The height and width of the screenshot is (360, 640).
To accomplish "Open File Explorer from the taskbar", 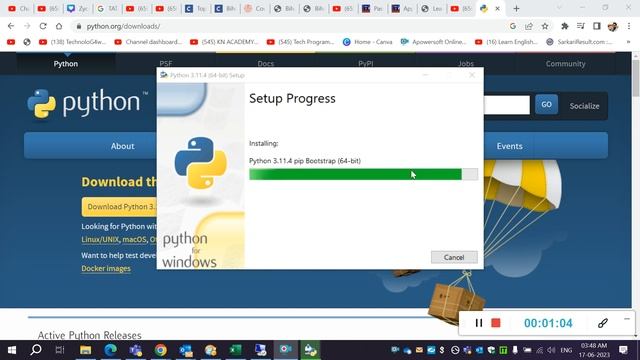I will (85, 350).
